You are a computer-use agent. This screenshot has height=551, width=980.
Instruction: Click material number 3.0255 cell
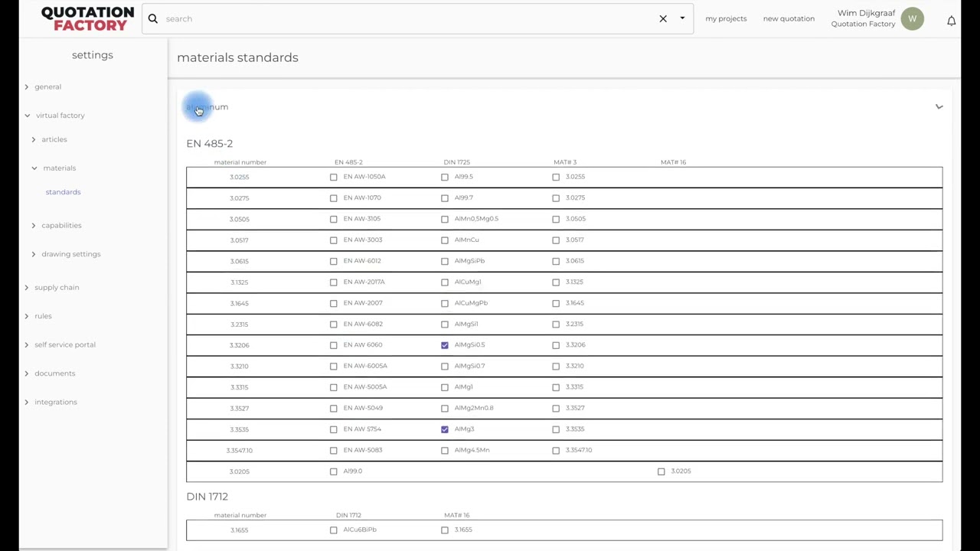coord(239,177)
